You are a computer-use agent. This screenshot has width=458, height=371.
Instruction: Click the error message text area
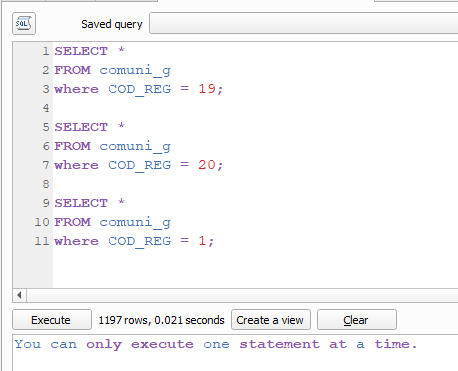point(235,353)
